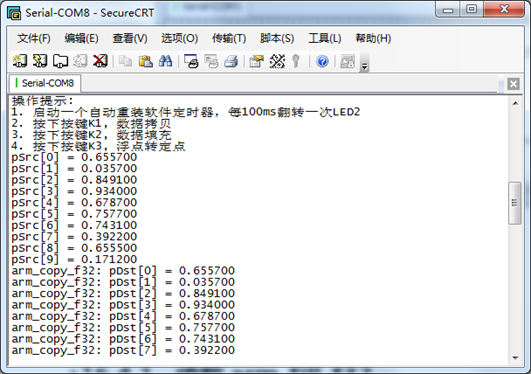Click the line 'pSrc[6] = 0.743100'
Image resolution: width=531 pixels, height=374 pixels.
74,225
